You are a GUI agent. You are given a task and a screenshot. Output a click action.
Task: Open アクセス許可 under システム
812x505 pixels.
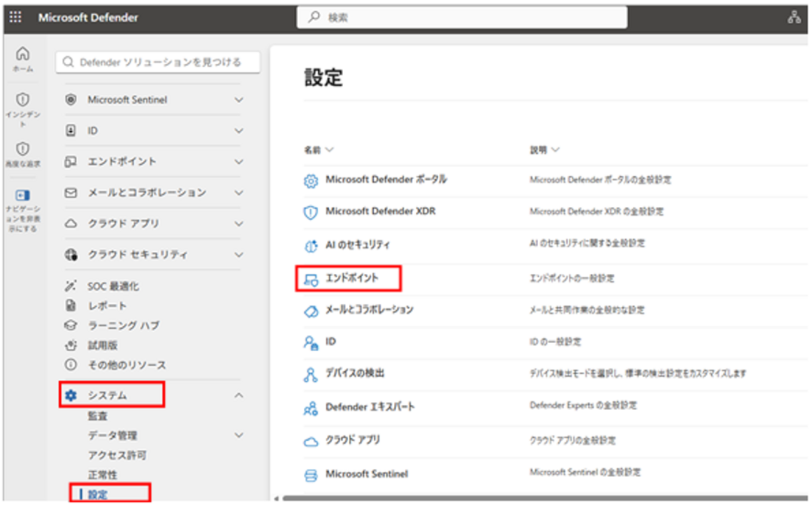(117, 455)
